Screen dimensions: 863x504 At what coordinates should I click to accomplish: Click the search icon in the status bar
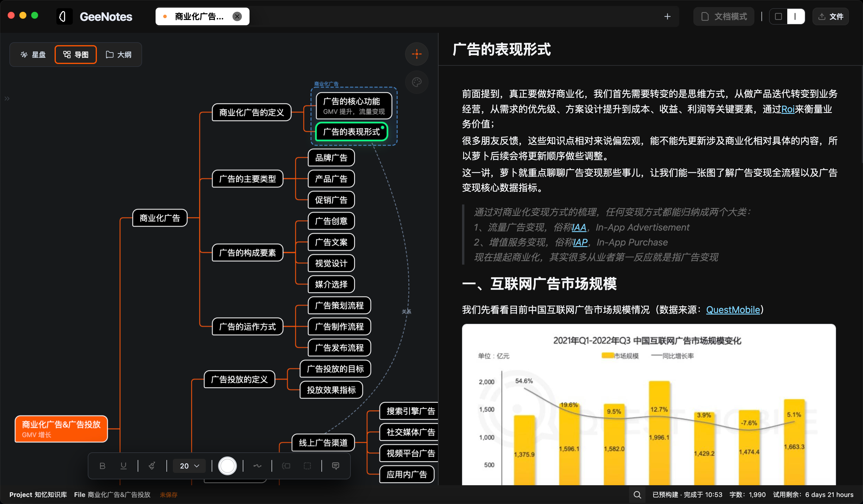click(637, 495)
